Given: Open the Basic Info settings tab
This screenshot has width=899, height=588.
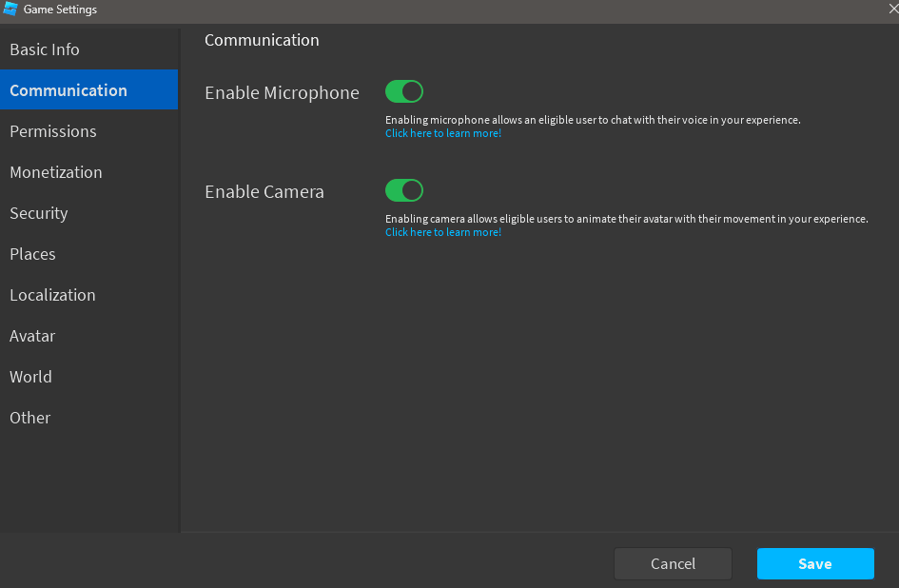Looking at the screenshot, I should click(88, 49).
